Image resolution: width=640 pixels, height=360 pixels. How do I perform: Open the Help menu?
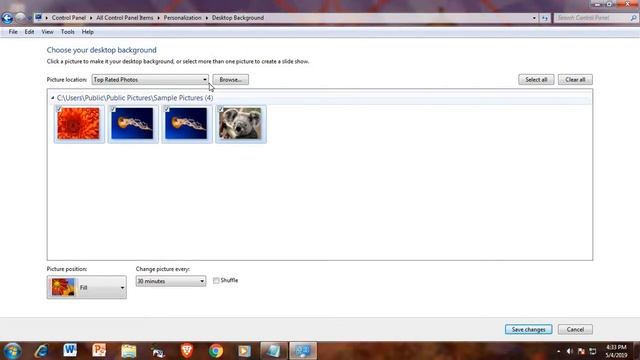(x=87, y=32)
